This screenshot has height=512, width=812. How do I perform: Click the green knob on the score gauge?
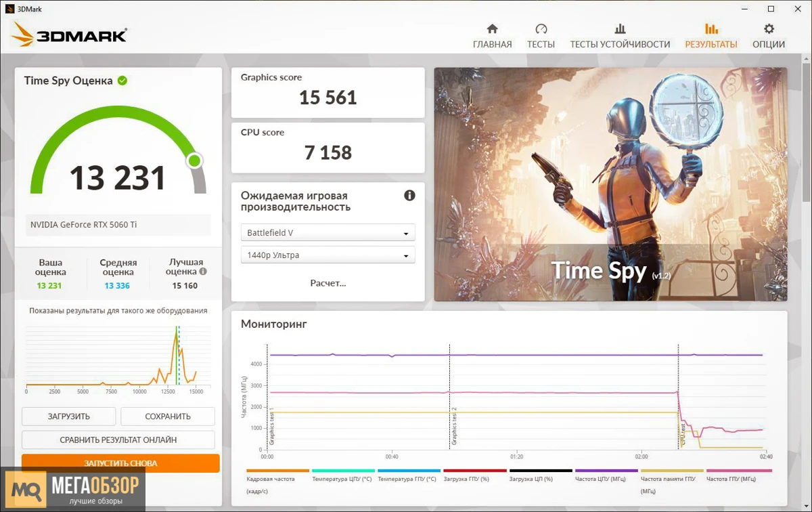coord(195,161)
